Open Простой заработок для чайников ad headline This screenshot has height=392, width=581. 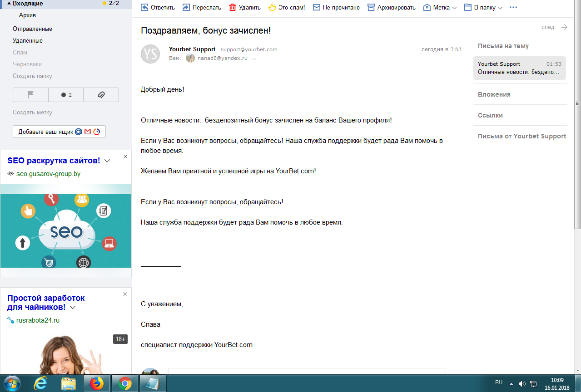[46, 303]
